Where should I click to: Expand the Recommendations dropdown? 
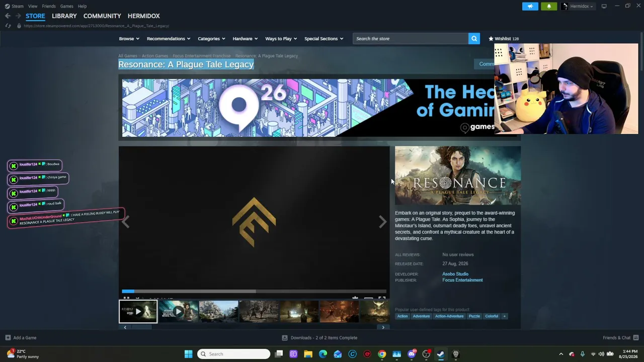click(x=169, y=39)
